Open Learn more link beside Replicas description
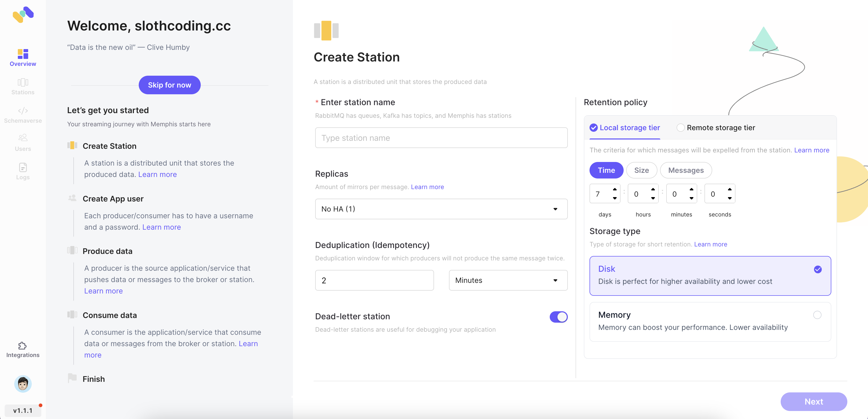The height and width of the screenshot is (419, 868). point(427,187)
